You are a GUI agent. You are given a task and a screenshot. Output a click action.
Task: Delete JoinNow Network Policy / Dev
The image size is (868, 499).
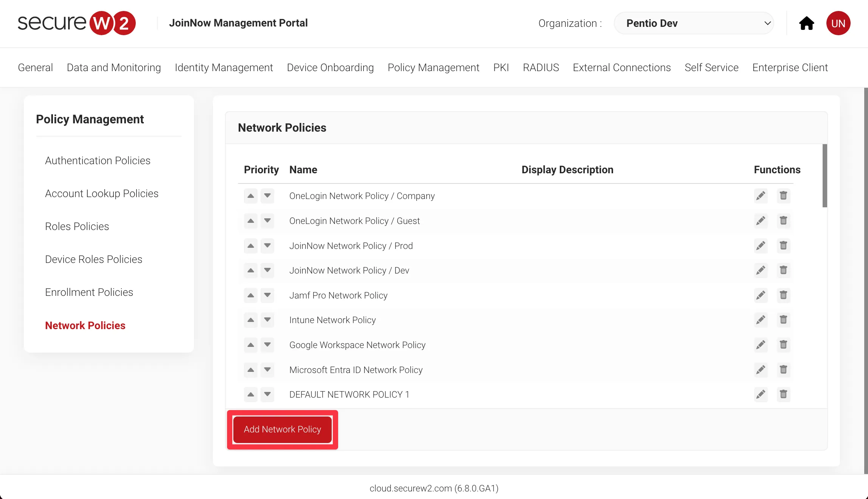(783, 270)
